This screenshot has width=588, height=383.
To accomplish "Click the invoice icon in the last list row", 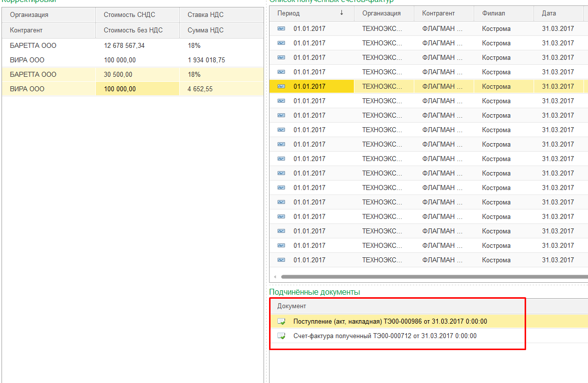I will pyautogui.click(x=281, y=260).
